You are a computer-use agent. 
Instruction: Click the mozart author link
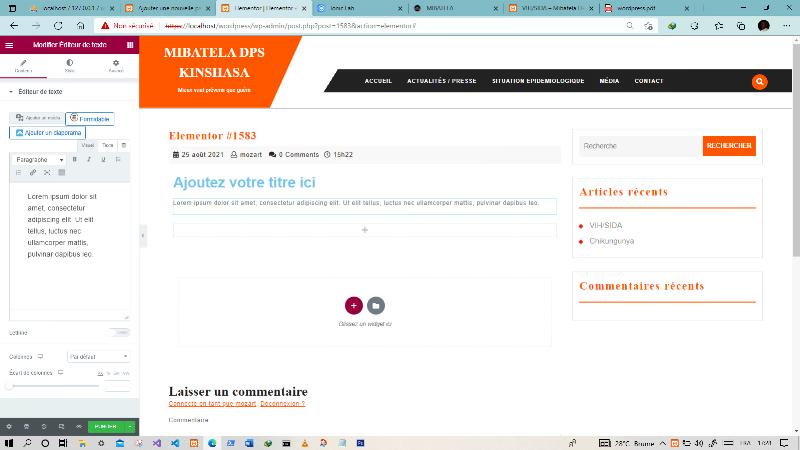251,155
